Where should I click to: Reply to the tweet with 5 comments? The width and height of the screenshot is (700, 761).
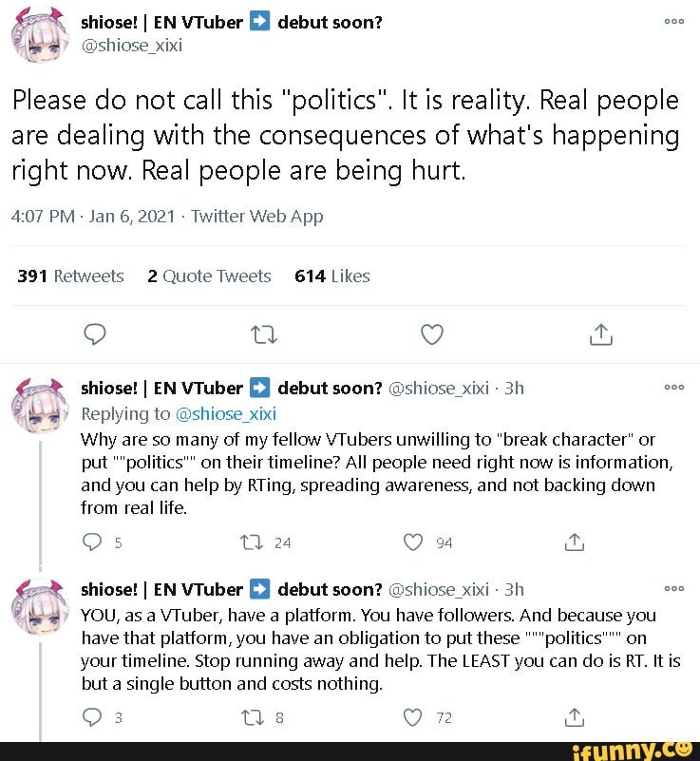(x=93, y=542)
